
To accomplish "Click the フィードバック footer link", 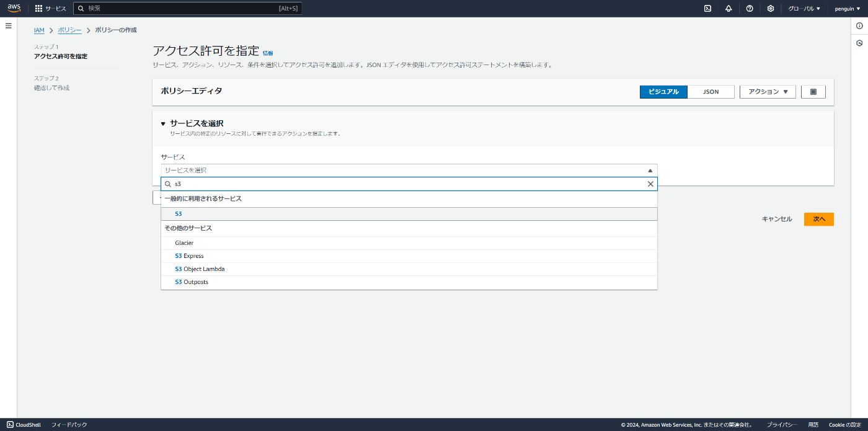I will [x=69, y=425].
